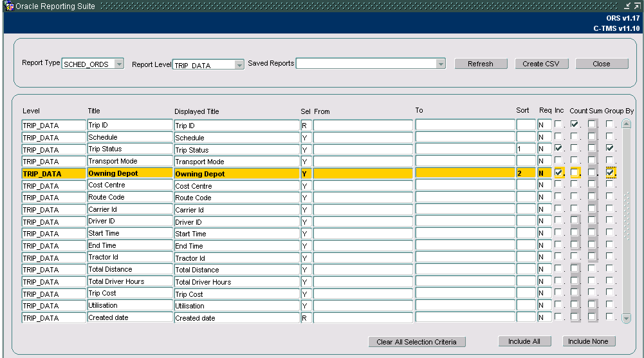Click the Sel field for Trip ID

(x=306, y=126)
